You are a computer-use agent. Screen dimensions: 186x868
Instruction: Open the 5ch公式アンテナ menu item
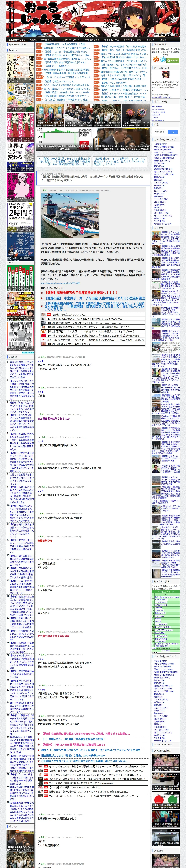tap(17, 40)
